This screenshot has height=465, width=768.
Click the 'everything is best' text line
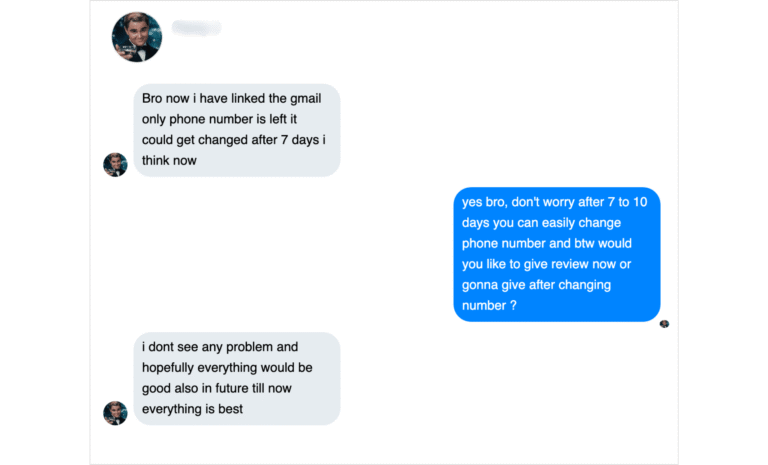pos(192,409)
